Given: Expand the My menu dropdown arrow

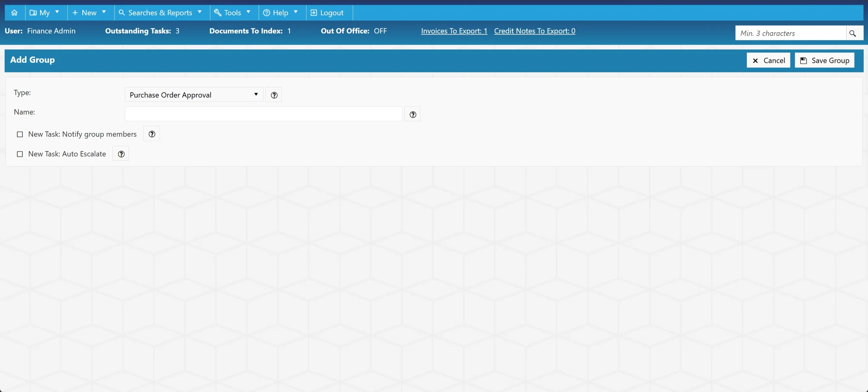Looking at the screenshot, I should 57,12.
